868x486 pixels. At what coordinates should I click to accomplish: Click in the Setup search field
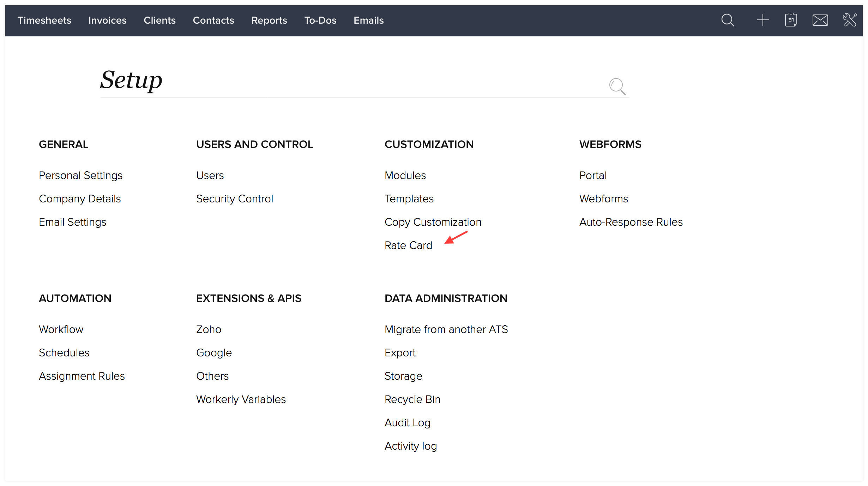[x=353, y=85]
